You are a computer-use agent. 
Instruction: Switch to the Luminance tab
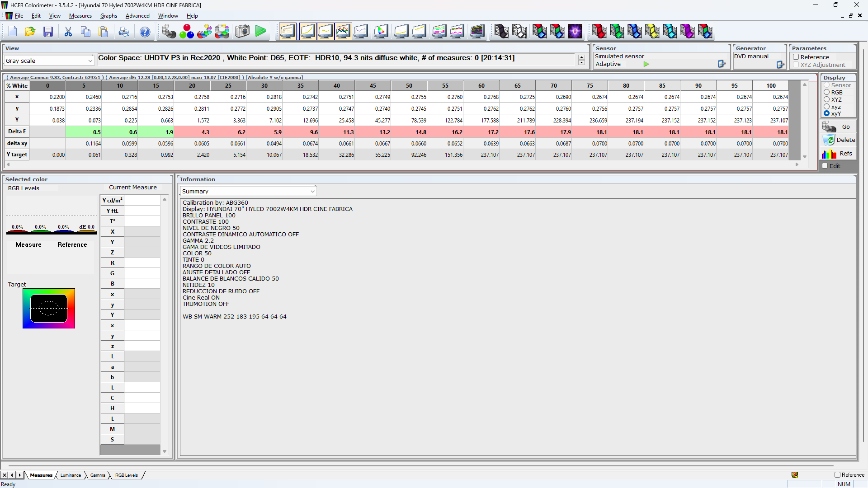(x=71, y=475)
